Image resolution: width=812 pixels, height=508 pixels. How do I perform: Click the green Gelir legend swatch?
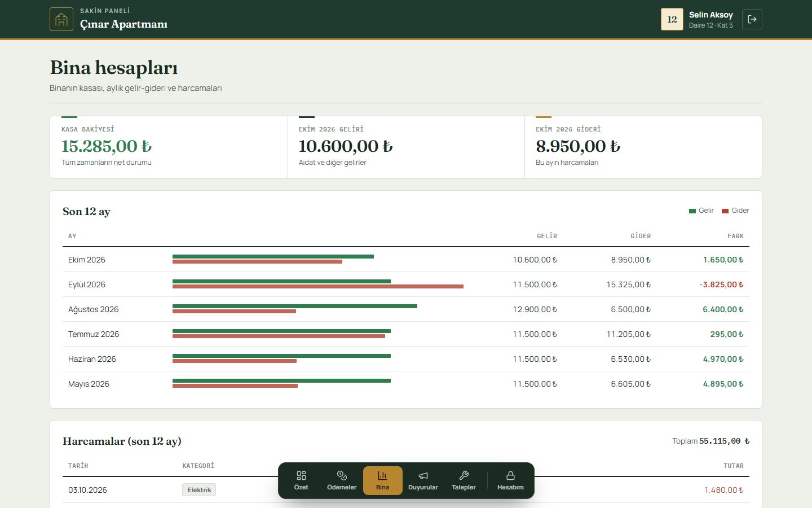tap(692, 211)
